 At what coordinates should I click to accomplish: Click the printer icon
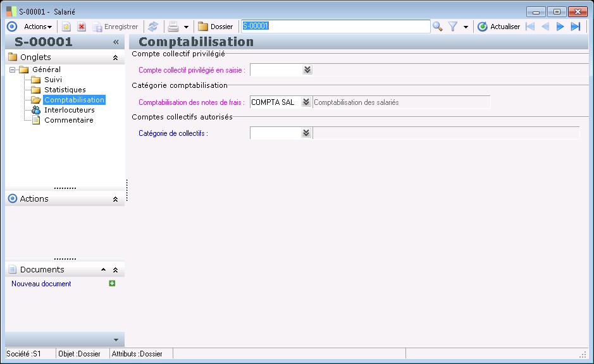[173, 27]
